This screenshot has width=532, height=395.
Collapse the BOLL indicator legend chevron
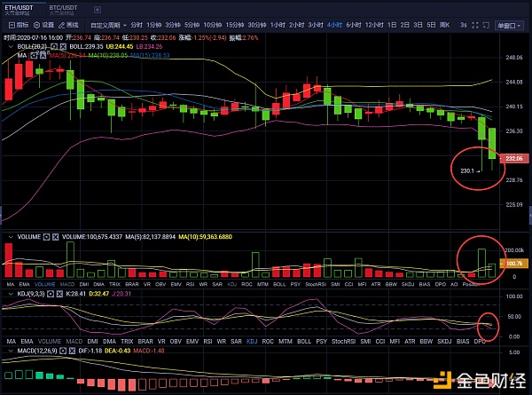pyautogui.click(x=11, y=46)
